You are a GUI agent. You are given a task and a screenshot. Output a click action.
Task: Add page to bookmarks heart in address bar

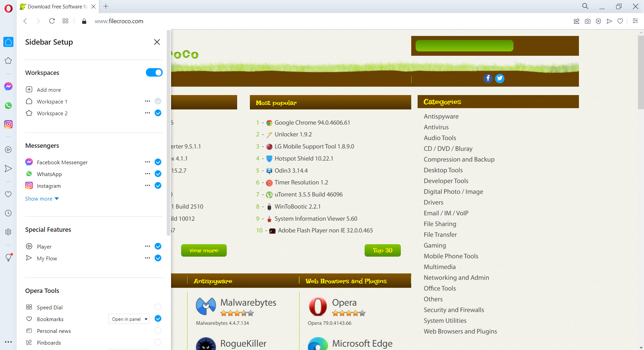point(620,21)
